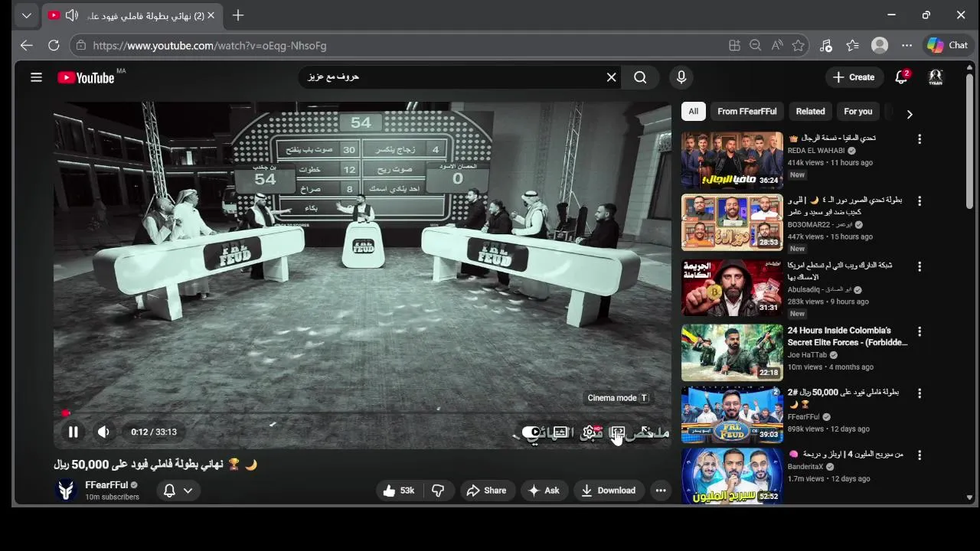The width and height of the screenshot is (980, 551).
Task: Toggle the autoplay switch in player
Action: (x=531, y=432)
